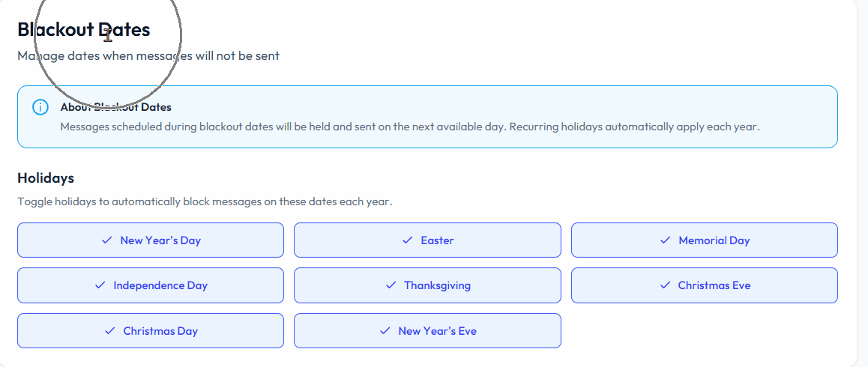Click the checkmark icon beside Christmas Day
Viewport: 868px width, 367px height.
[x=110, y=331]
